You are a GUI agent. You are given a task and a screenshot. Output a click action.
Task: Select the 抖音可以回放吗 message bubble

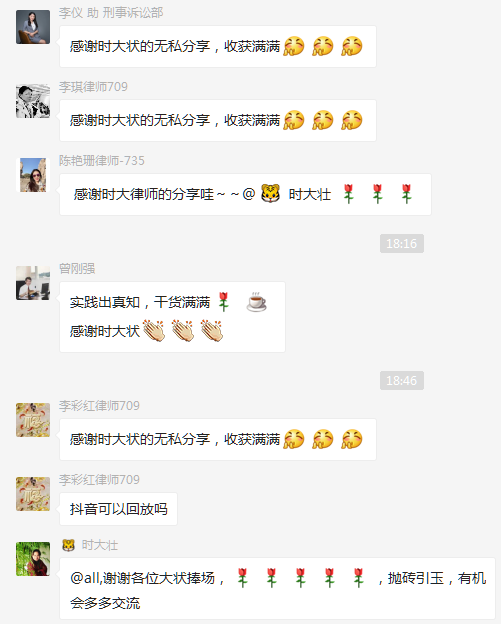point(119,509)
